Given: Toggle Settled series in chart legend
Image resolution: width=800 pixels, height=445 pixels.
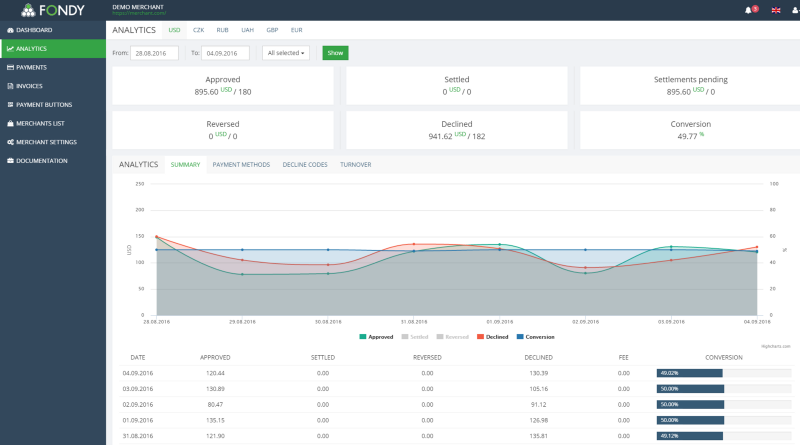Looking at the screenshot, I should [415, 337].
